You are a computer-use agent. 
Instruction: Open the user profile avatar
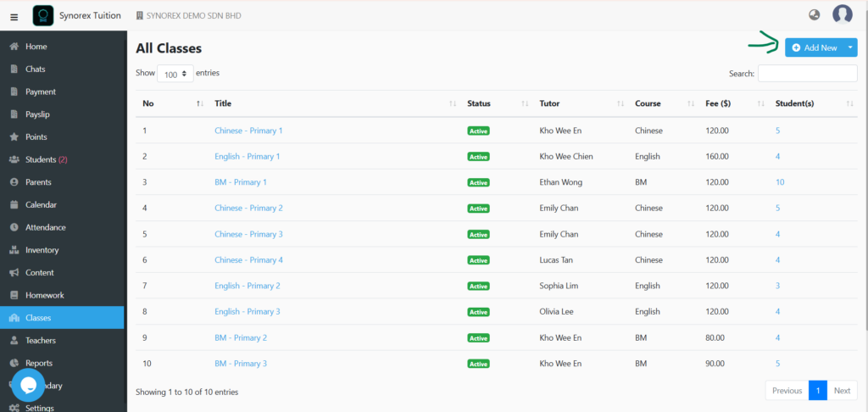point(843,14)
